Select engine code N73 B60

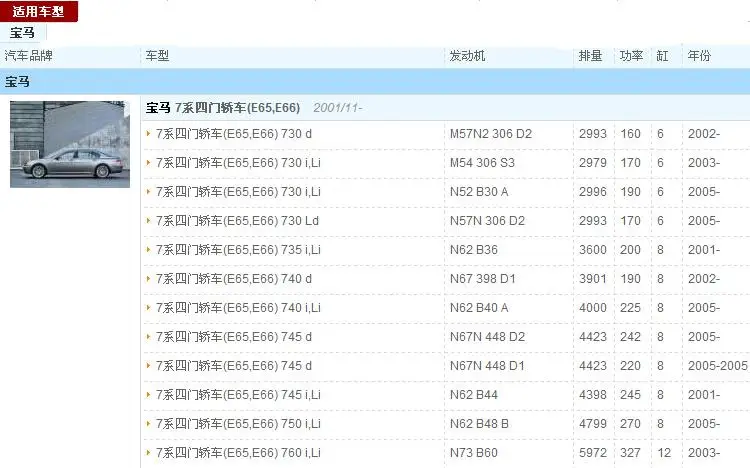pyautogui.click(x=474, y=452)
